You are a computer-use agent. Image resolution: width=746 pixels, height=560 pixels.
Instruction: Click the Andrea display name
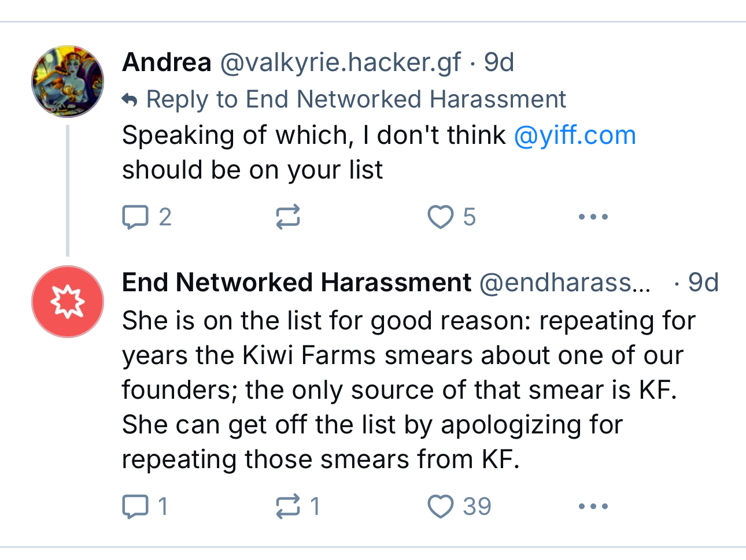point(167,62)
